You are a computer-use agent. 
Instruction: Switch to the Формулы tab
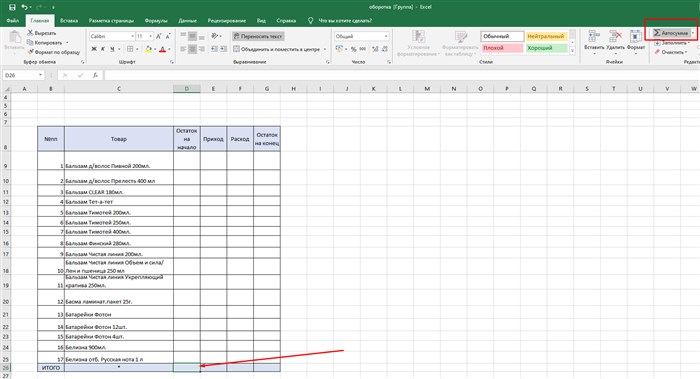point(156,21)
